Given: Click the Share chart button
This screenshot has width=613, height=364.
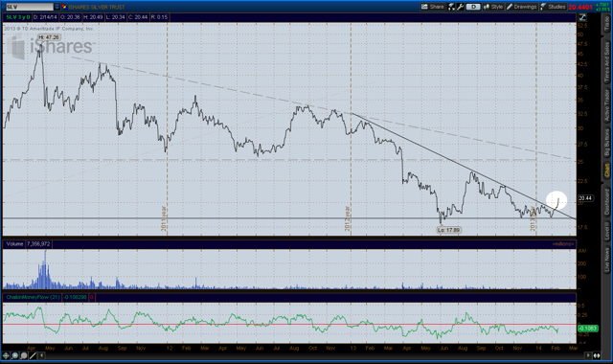Looking at the screenshot, I should (432, 7).
